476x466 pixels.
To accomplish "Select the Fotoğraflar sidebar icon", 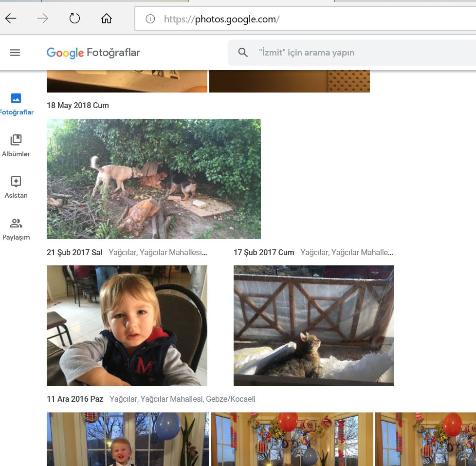I will pyautogui.click(x=16, y=98).
